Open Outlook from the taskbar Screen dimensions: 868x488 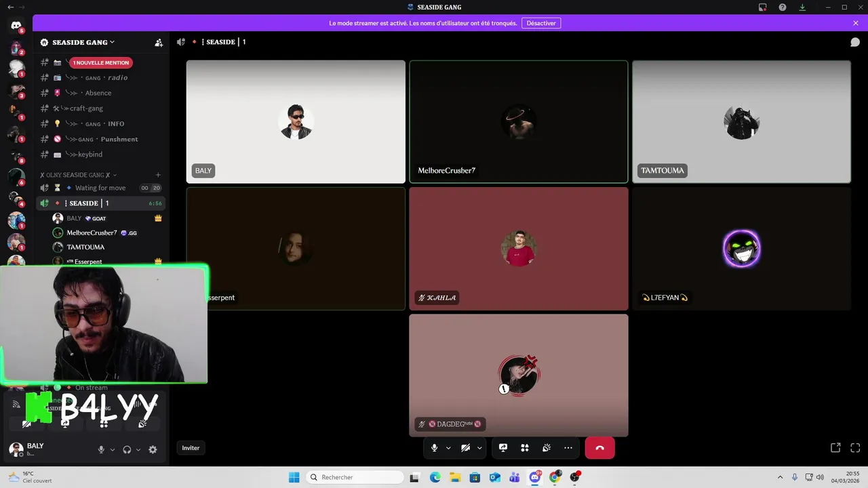(495, 477)
